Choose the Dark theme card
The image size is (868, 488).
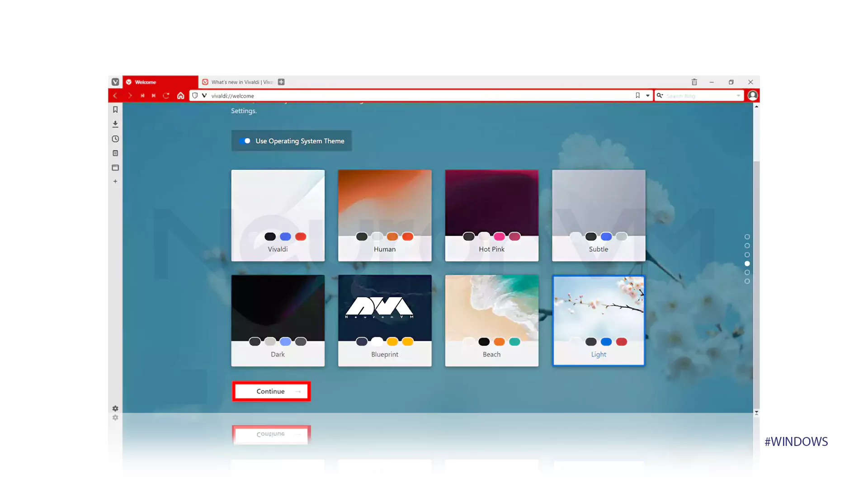(x=278, y=321)
